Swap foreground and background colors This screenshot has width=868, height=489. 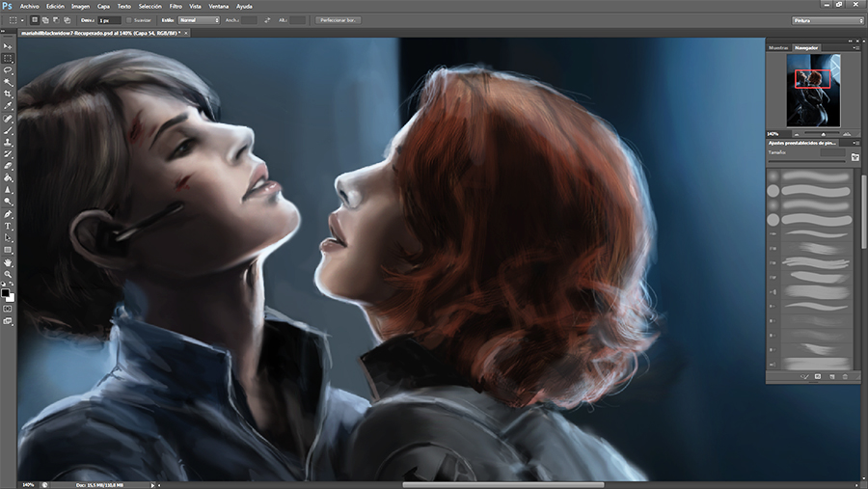tap(12, 285)
